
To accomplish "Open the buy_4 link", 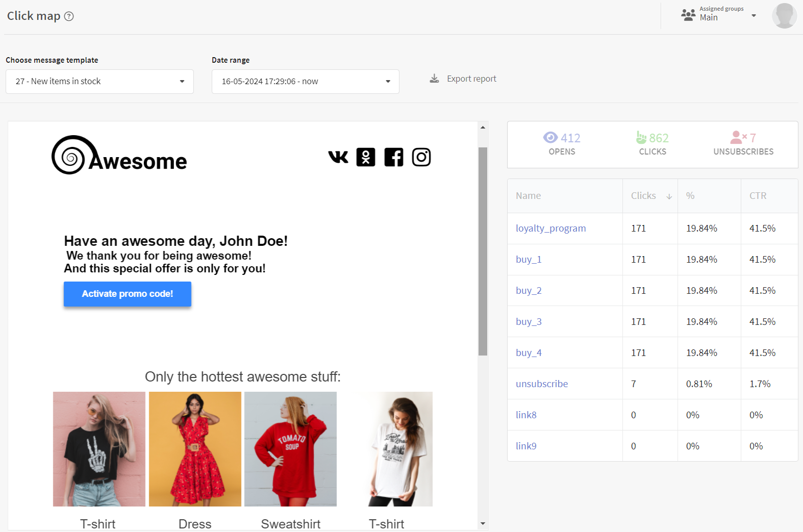I will (x=529, y=353).
